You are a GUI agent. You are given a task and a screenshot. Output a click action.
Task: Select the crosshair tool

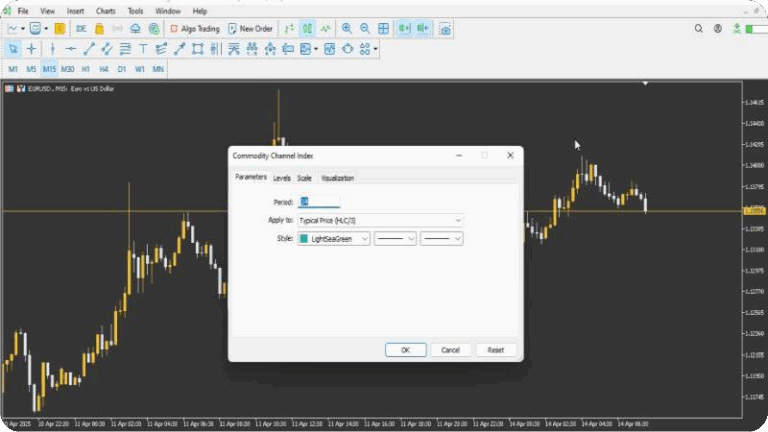tap(32, 48)
